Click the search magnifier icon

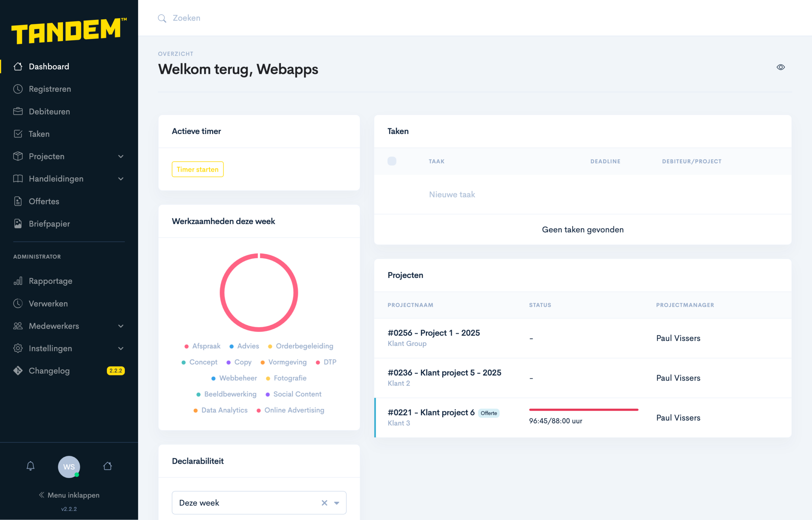162,18
